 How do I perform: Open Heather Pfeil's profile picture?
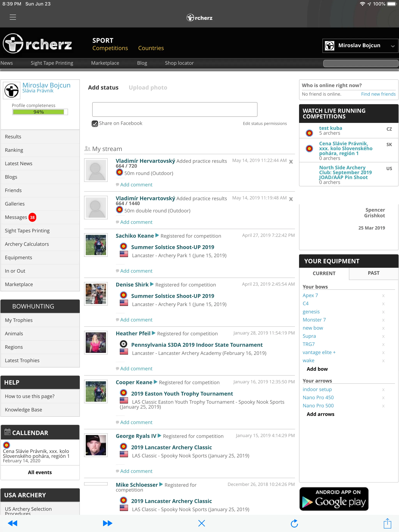click(96, 343)
